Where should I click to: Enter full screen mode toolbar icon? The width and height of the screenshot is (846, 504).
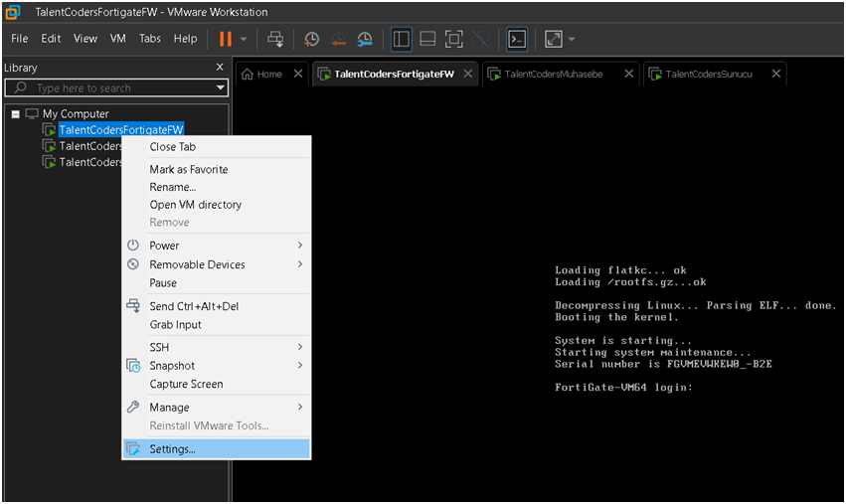(x=453, y=39)
